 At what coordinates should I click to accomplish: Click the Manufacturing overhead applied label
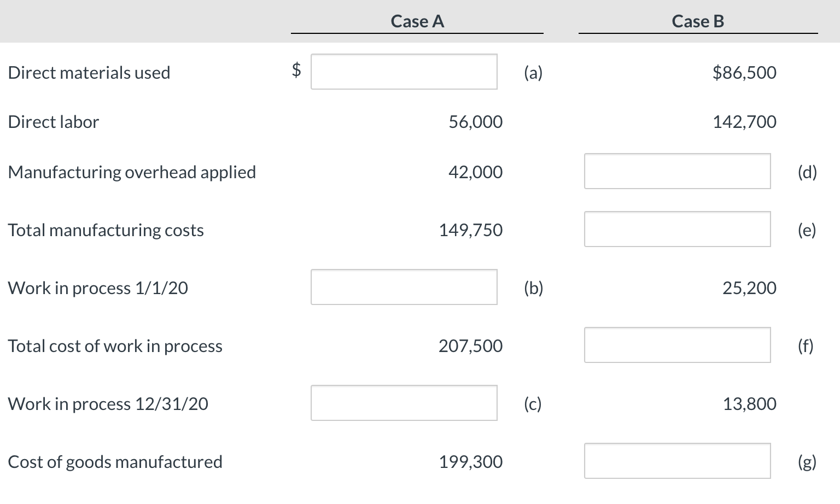click(x=132, y=172)
